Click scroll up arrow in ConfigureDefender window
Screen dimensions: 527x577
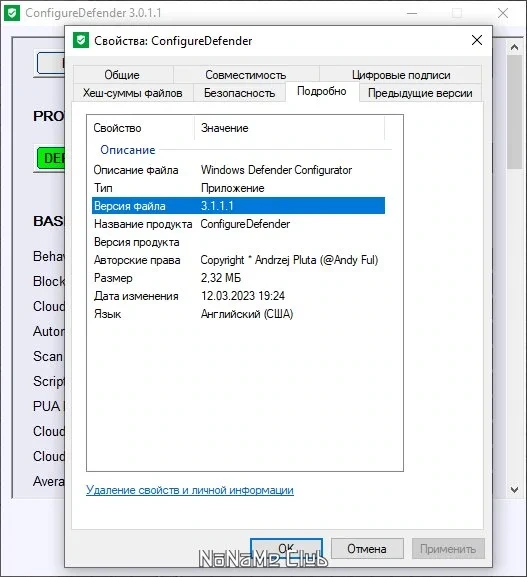tap(514, 47)
